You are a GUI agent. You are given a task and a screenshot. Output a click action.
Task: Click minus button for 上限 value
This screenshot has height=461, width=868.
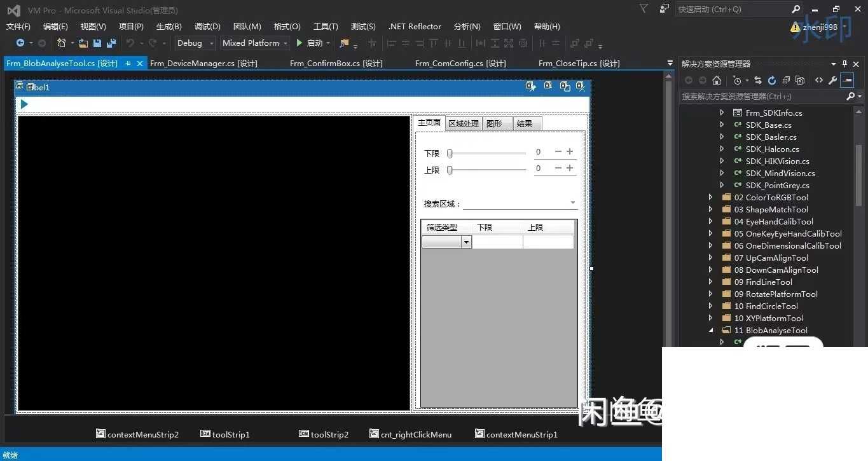[x=558, y=168]
